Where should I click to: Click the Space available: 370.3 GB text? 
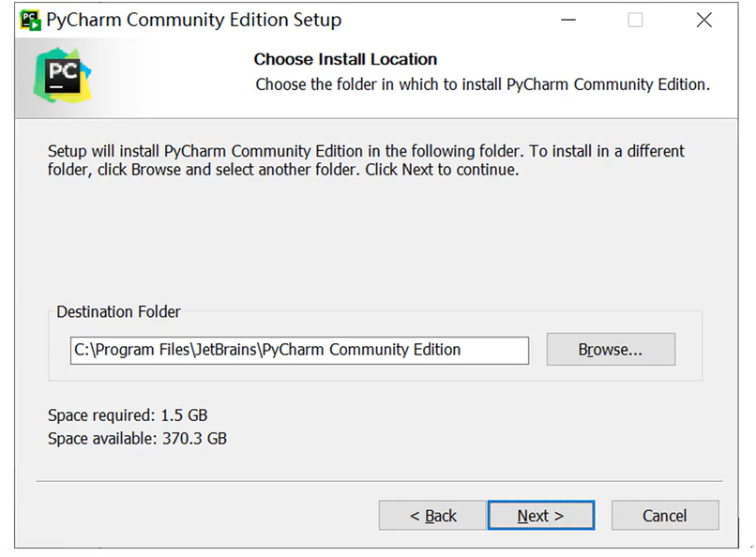tap(137, 439)
